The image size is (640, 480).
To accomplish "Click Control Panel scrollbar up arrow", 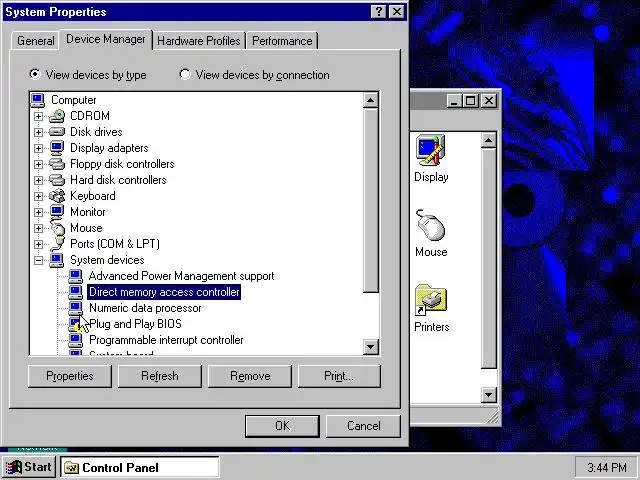I will click(489, 141).
